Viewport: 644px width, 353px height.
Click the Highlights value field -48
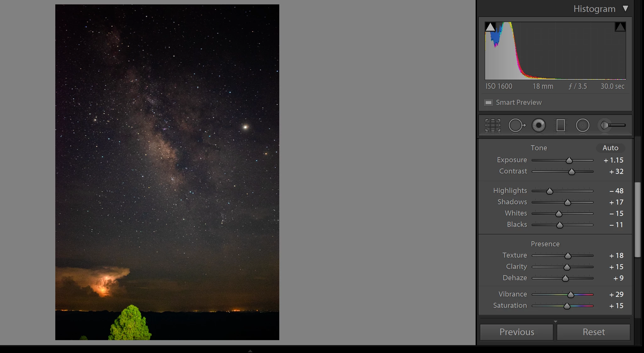(x=616, y=191)
